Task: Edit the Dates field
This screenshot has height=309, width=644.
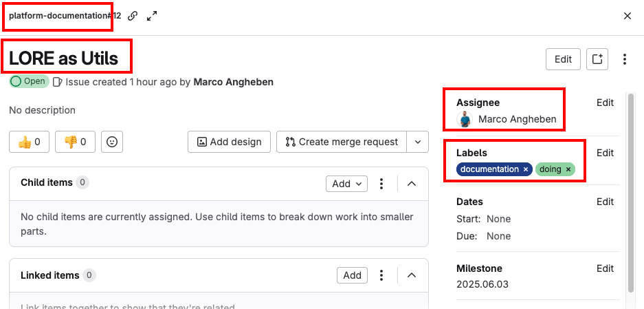Action: [605, 202]
